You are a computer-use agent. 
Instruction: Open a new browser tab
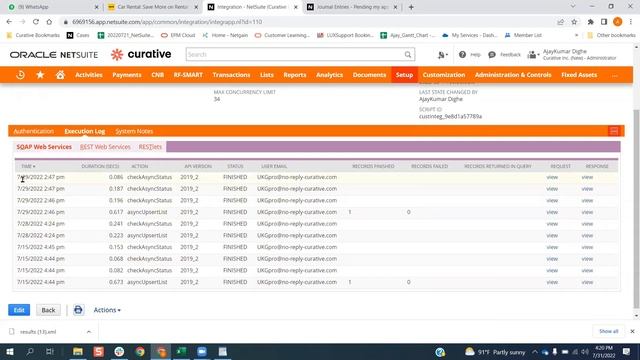411,7
